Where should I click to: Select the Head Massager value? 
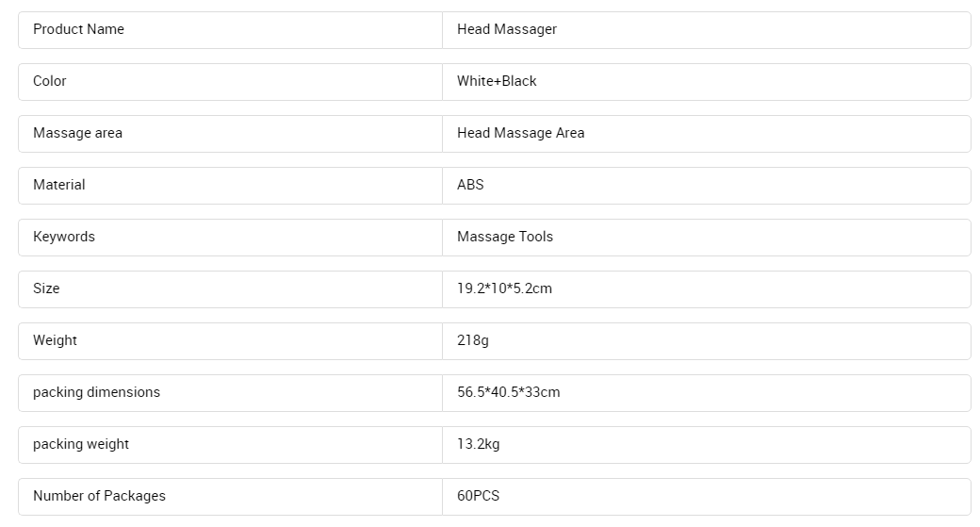507,29
